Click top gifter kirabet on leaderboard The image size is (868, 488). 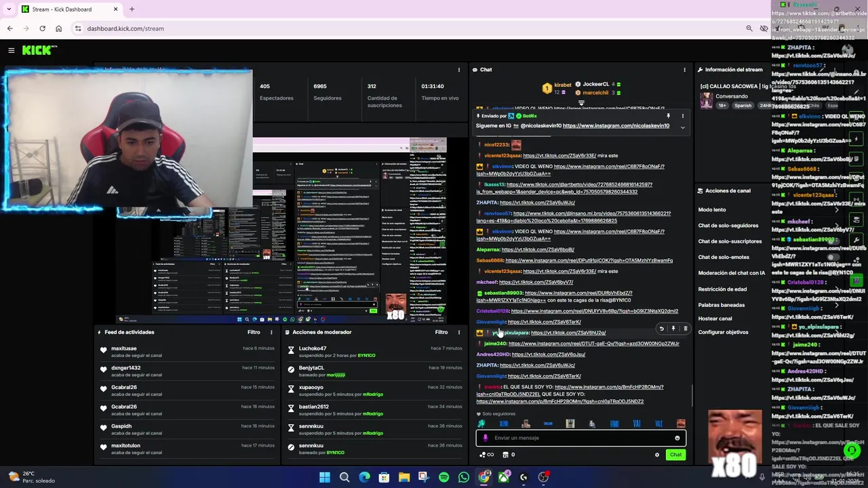click(x=557, y=88)
